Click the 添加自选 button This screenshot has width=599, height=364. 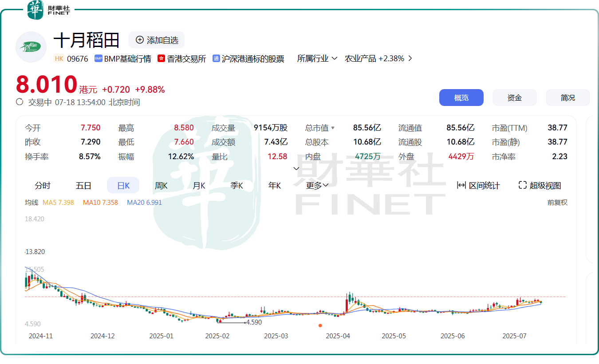[157, 40]
